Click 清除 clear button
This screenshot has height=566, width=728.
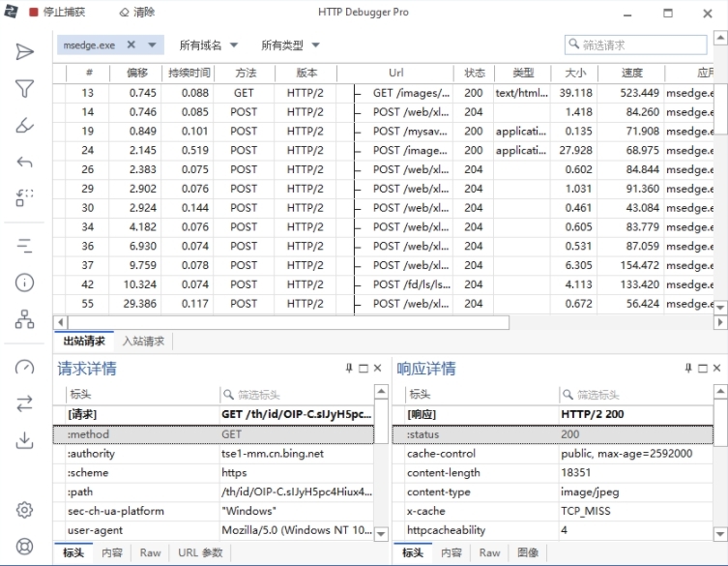(x=137, y=12)
